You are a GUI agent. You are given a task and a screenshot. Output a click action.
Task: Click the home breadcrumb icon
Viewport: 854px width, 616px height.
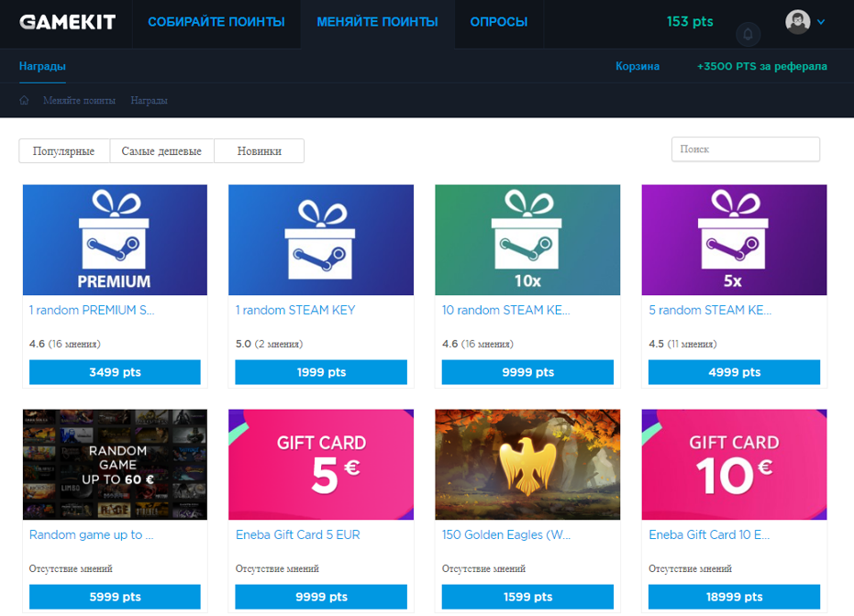click(24, 100)
